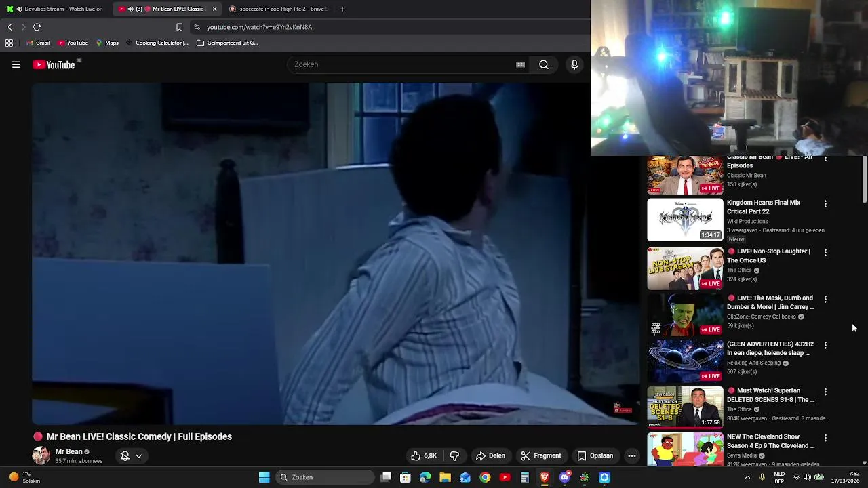Save video with the Opslaan button
868x488 pixels.
point(595,456)
